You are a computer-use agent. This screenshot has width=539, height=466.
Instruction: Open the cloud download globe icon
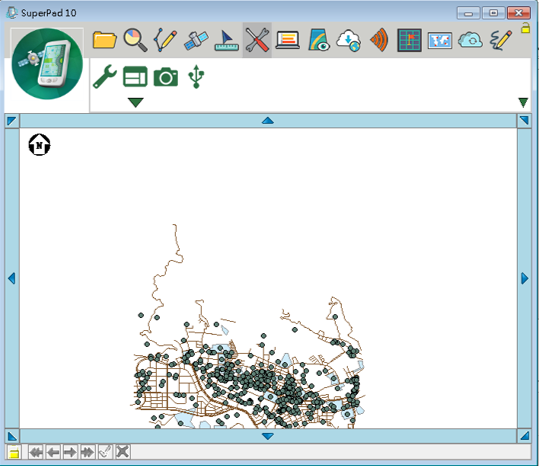(x=349, y=41)
